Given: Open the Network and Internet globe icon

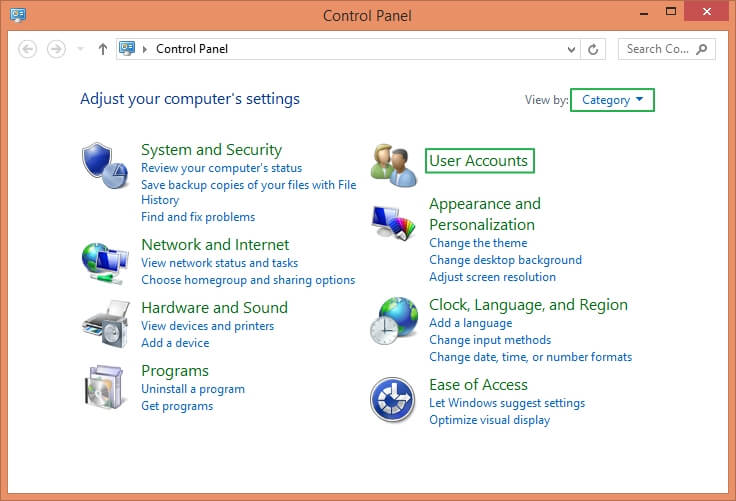Looking at the screenshot, I should [105, 263].
